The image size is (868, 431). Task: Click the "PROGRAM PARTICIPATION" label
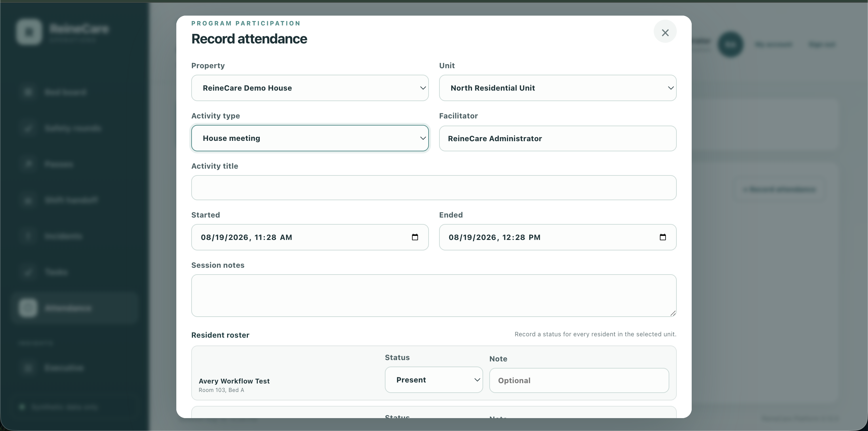pyautogui.click(x=246, y=23)
